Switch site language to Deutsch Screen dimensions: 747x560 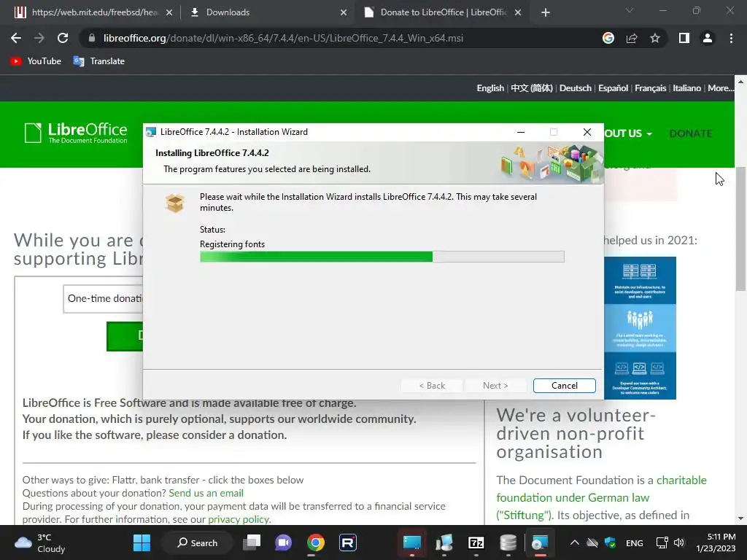575,88
